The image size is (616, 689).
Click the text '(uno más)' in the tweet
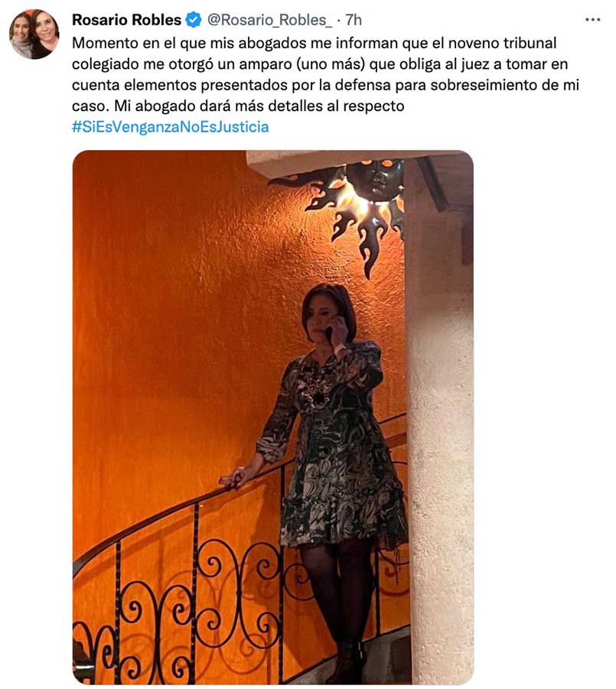point(331,64)
